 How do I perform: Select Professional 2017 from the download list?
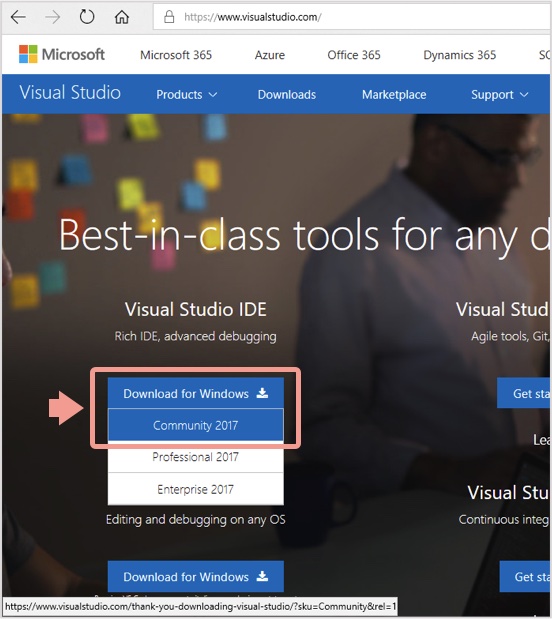(196, 457)
